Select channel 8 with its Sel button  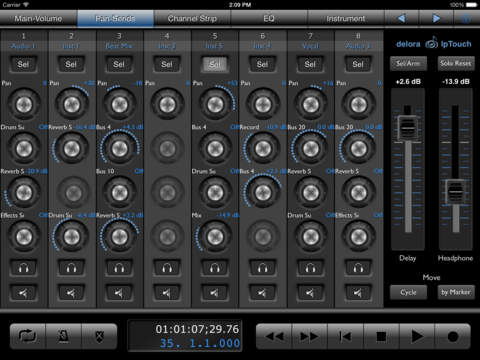[x=358, y=64]
